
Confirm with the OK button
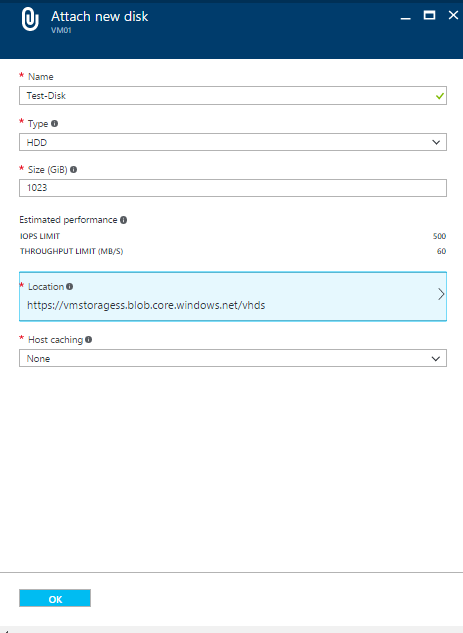[55, 598]
